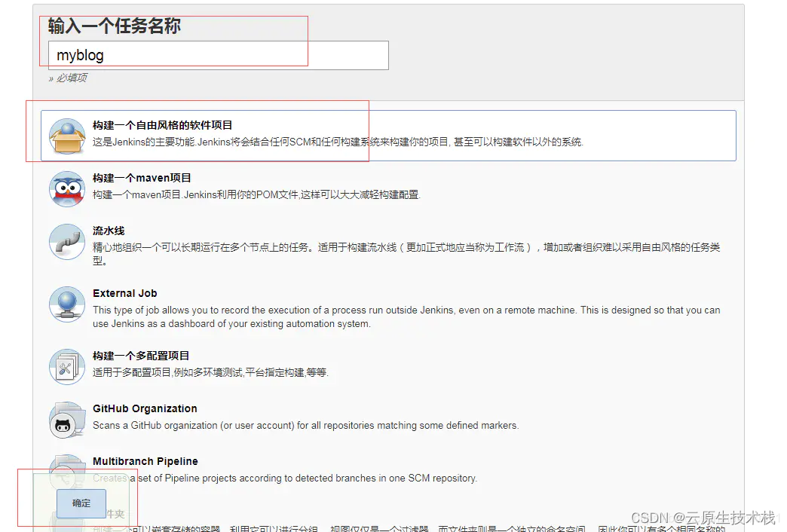This screenshot has height=532, width=787.
Task: Choose 构建一个多配置项目 title
Action: 141,356
